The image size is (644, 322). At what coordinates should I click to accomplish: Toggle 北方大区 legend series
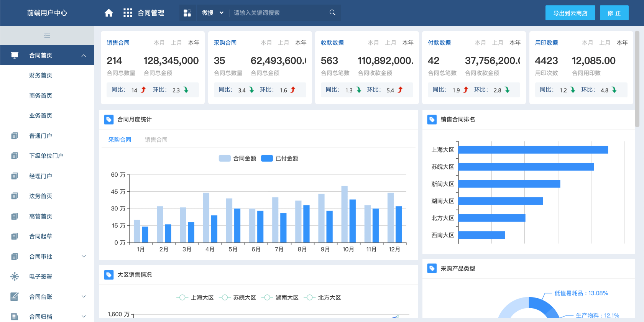click(x=322, y=297)
